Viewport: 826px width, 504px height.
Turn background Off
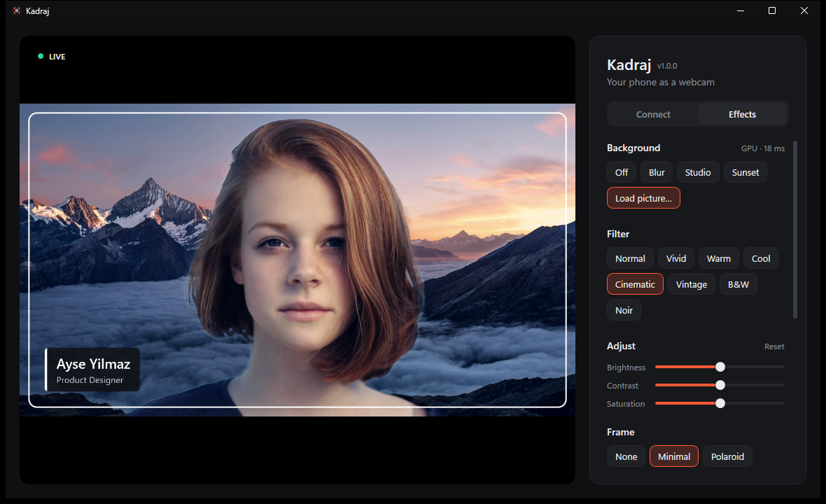(x=621, y=172)
